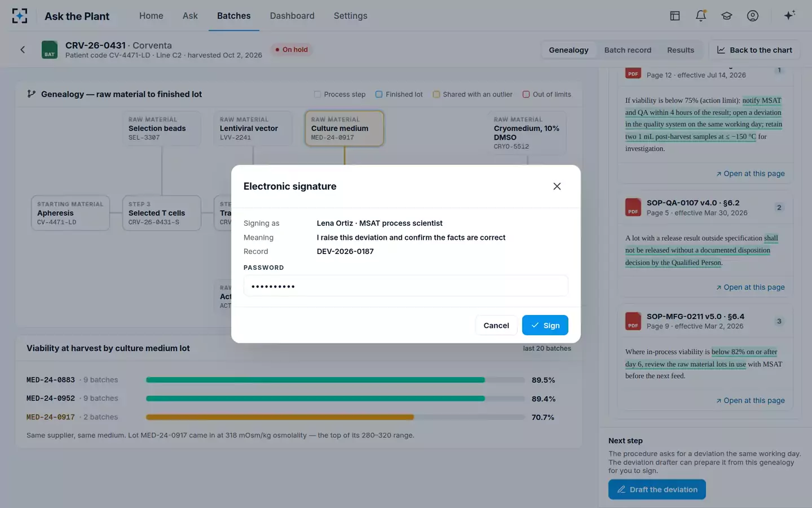Click Draft the deviation button
812x508 pixels.
pos(657,489)
